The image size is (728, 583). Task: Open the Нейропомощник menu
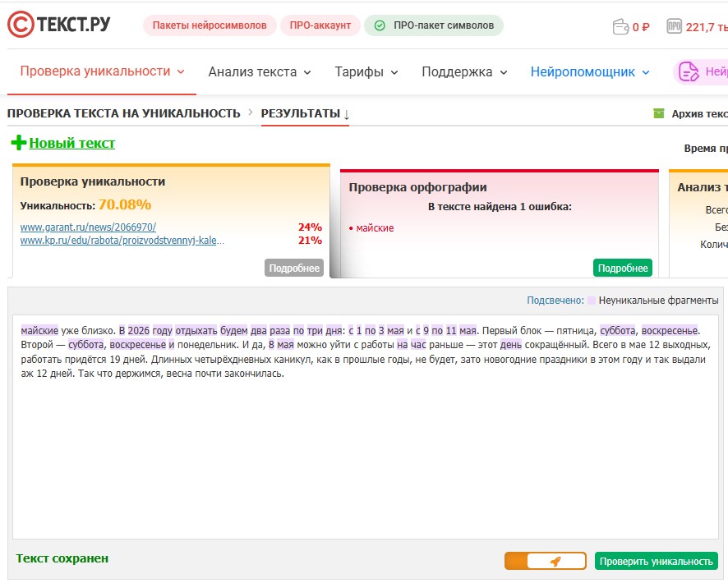pyautogui.click(x=590, y=72)
